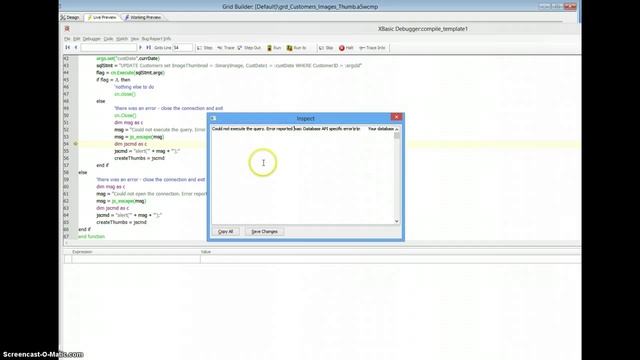The width and height of the screenshot is (640, 360).
Task: Switch to the Design tab
Action: click(70, 18)
